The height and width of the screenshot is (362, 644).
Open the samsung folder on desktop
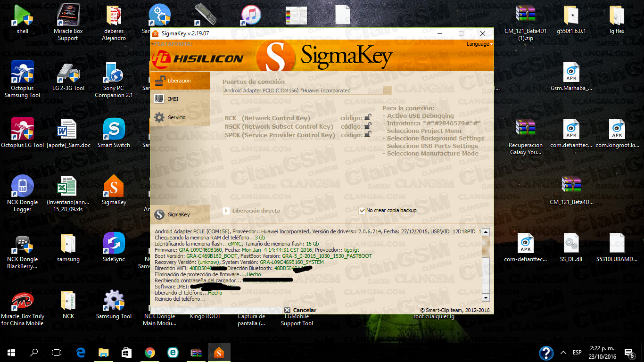pos(68,247)
